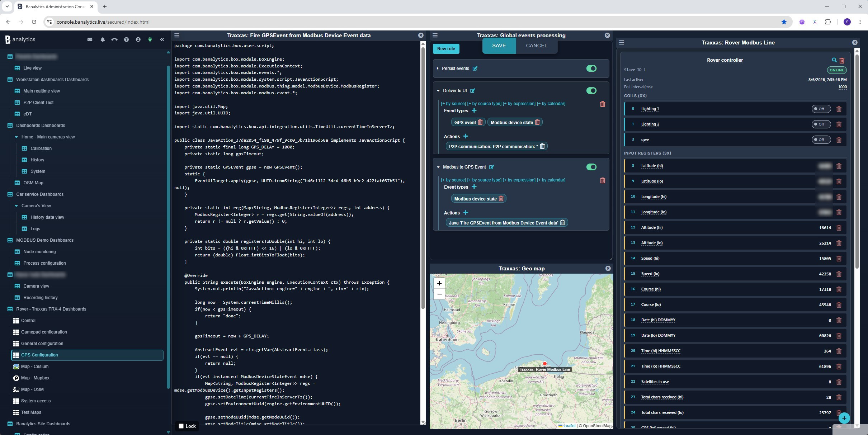This screenshot has height=435, width=868.
Task: Add action in Modbus to GPS Event rule
Action: click(466, 213)
